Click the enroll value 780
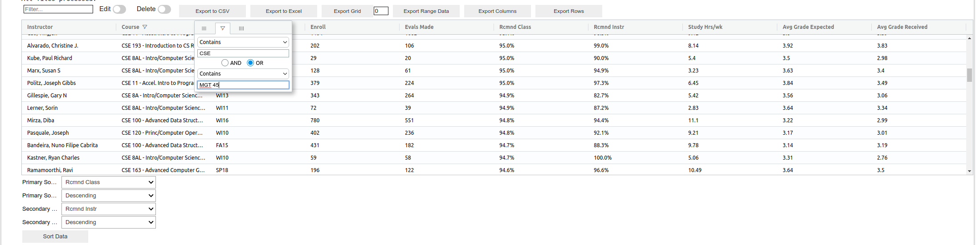The height and width of the screenshot is (245, 980). 315,120
